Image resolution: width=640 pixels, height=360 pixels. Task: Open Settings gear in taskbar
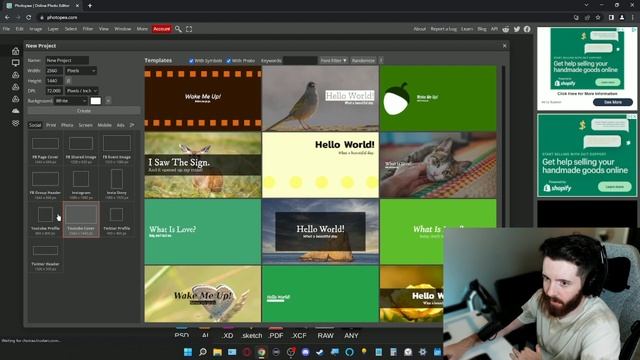click(422, 352)
